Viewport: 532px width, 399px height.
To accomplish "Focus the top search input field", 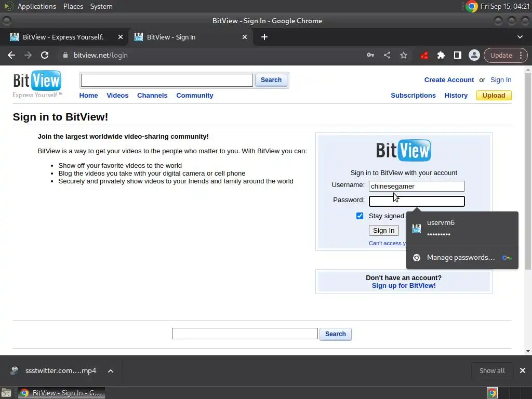I will pyautogui.click(x=167, y=80).
